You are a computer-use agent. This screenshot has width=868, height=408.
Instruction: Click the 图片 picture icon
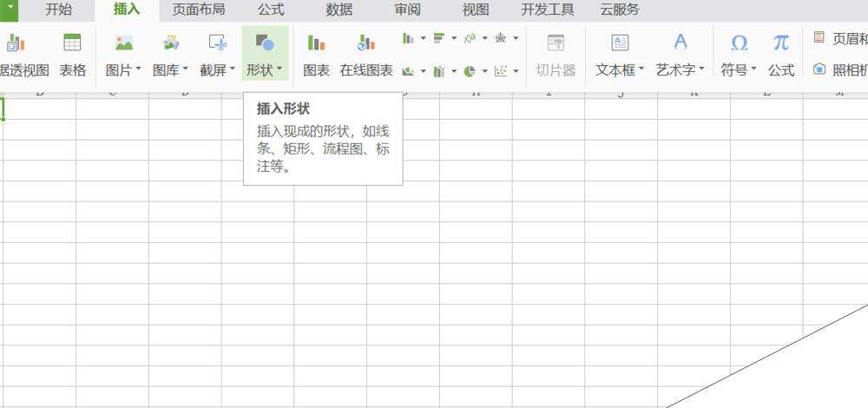[124, 43]
